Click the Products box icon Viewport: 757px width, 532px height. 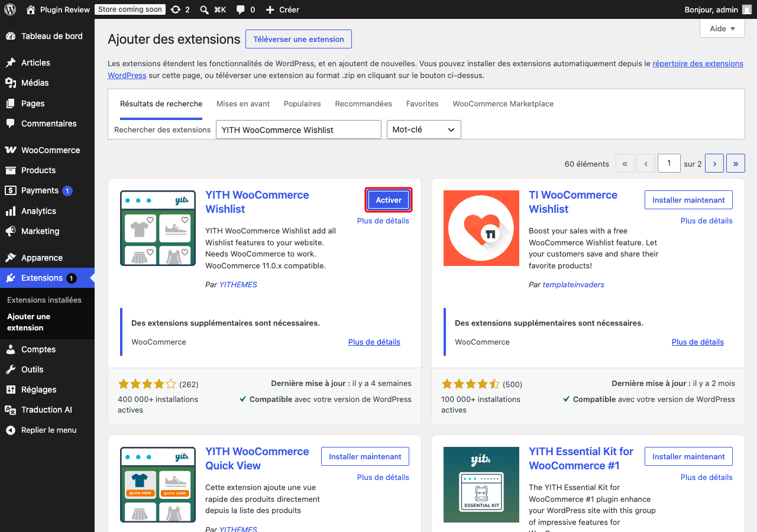click(x=11, y=170)
